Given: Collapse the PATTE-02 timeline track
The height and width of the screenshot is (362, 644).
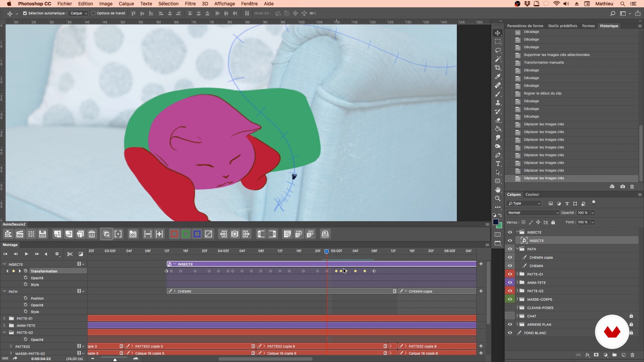Looking at the screenshot, I should [x=4, y=333].
